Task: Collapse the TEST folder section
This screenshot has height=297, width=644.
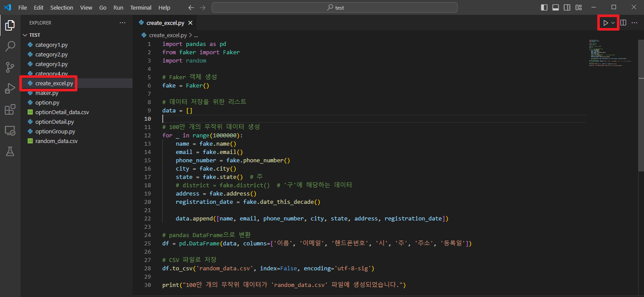Action: pos(77,35)
